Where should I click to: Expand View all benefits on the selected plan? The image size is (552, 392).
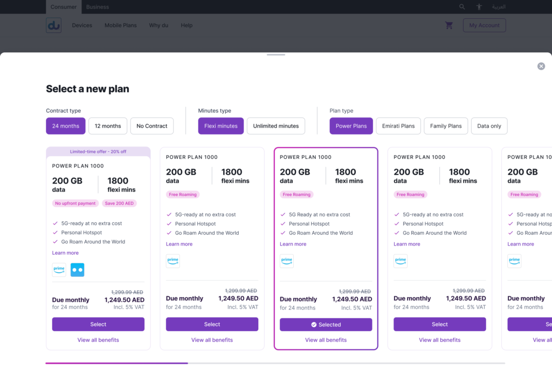click(x=326, y=340)
